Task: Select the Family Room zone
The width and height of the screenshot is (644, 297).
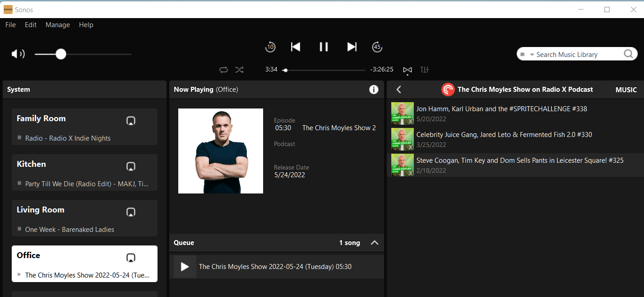Action: point(84,127)
